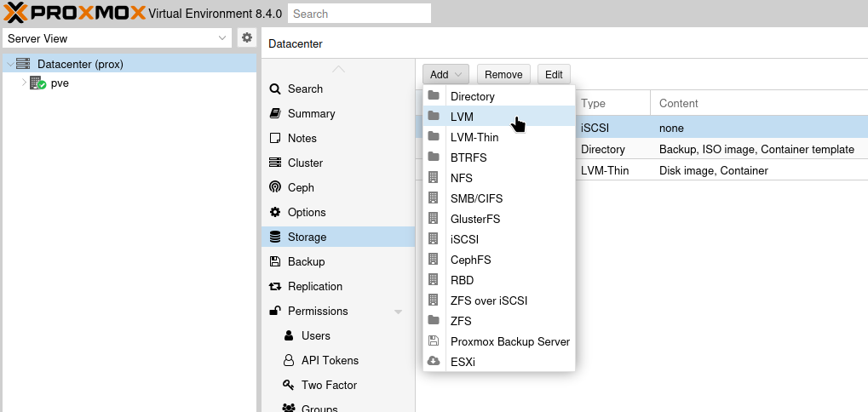Click the Permissions unlock icon
The image size is (868, 412).
coord(274,311)
